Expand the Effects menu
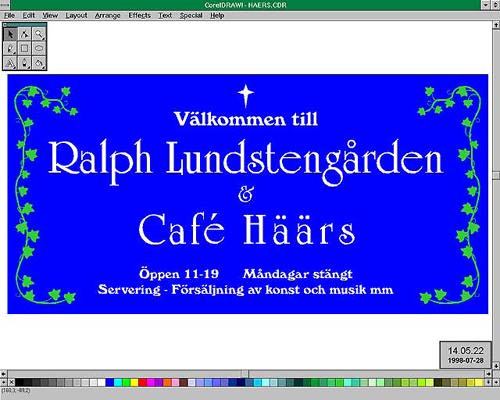500x400 pixels. (139, 15)
